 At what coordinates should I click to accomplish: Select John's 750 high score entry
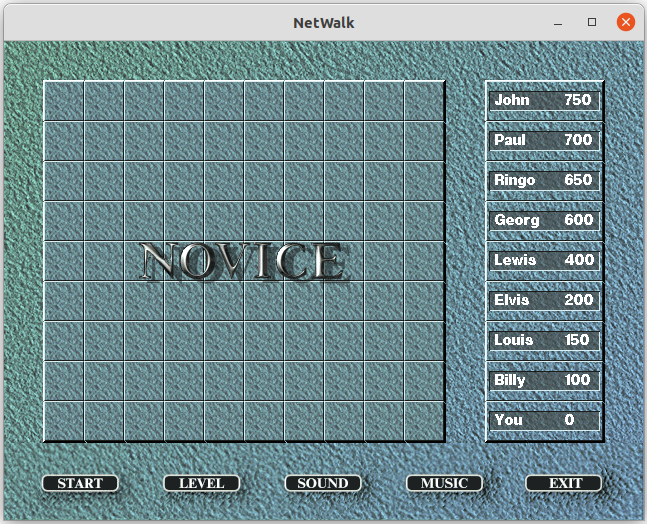pyautogui.click(x=544, y=100)
